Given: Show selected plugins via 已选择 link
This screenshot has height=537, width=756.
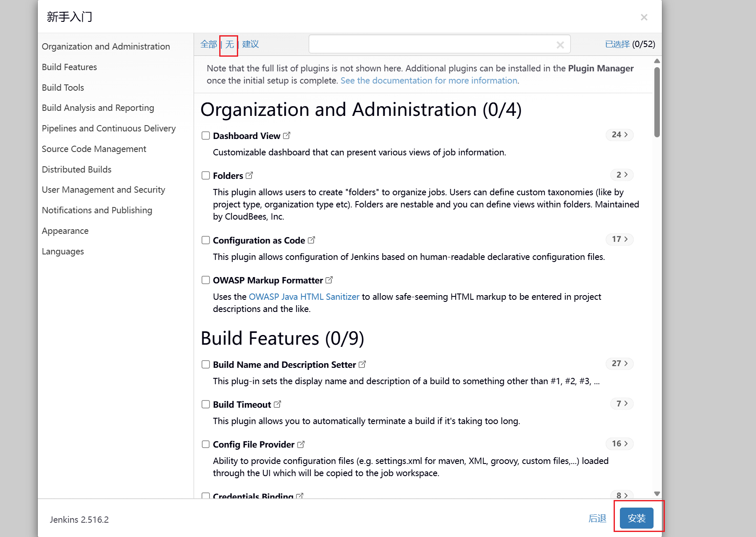Looking at the screenshot, I should pos(617,44).
